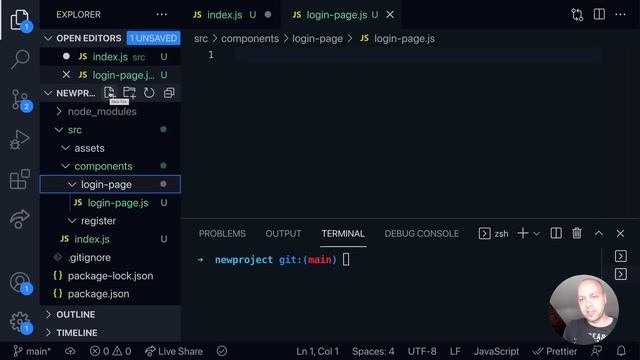
Task: Select the login-page.js editor tab
Action: [x=336, y=15]
